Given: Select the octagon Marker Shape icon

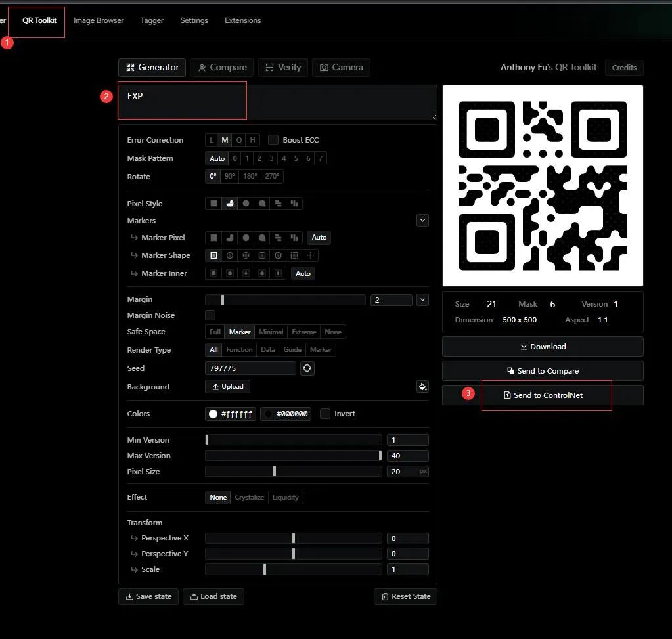Looking at the screenshot, I should [x=278, y=255].
